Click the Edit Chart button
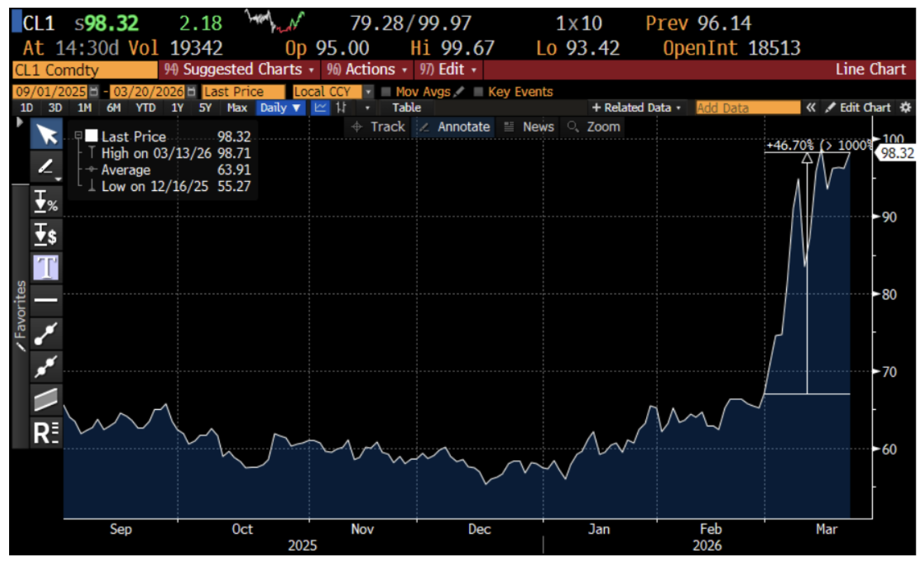 (x=858, y=108)
